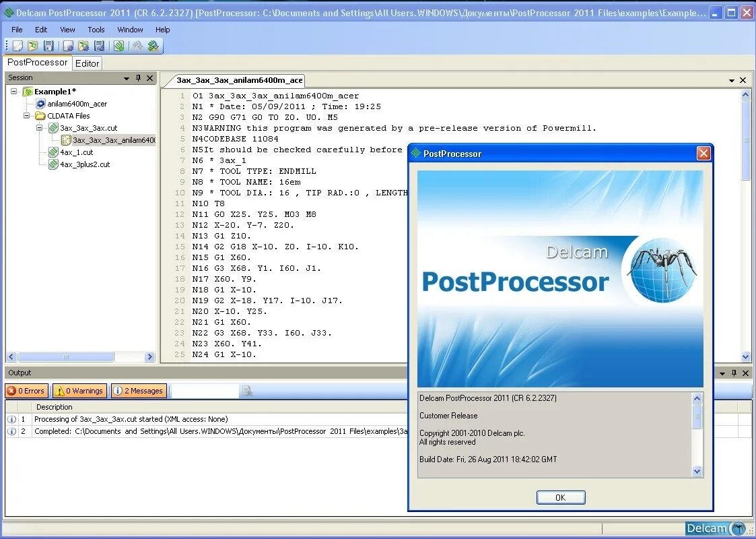Click the Process All toolbar icon
The height and width of the screenshot is (539, 756).
pyautogui.click(x=153, y=46)
